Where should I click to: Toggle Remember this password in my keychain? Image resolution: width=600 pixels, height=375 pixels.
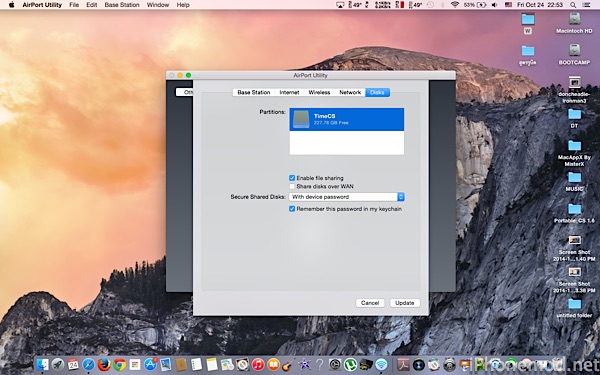292,209
